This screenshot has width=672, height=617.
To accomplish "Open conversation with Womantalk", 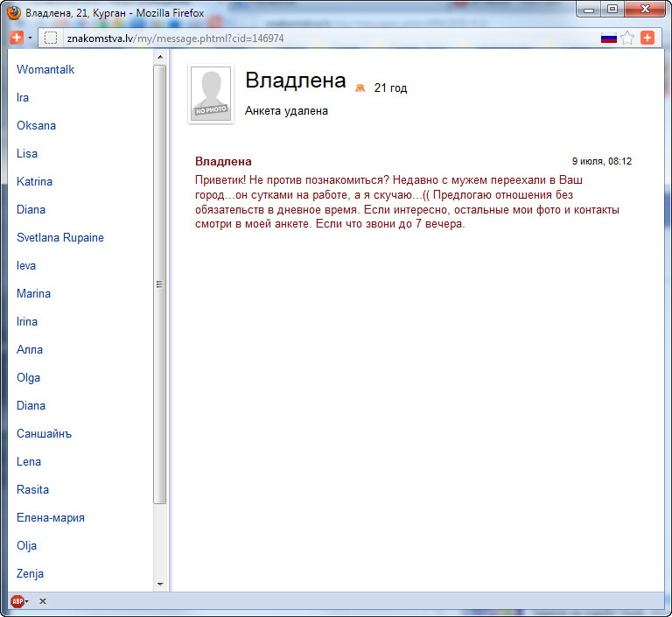I will pos(45,69).
